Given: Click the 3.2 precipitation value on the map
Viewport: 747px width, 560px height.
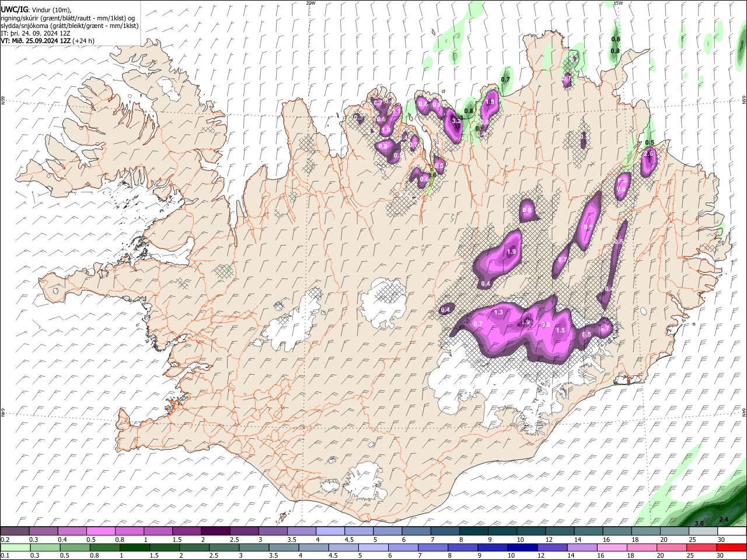Looking at the screenshot, I should 457,120.
